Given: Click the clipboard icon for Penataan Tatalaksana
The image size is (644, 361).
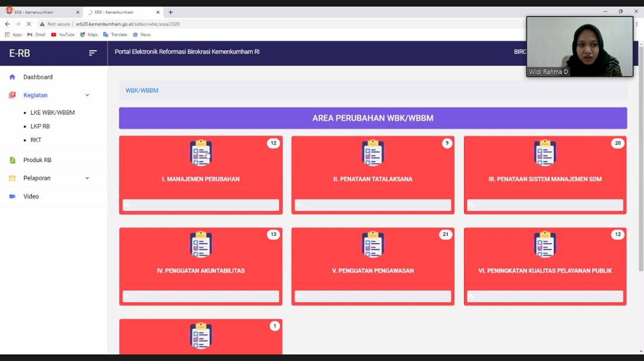Looking at the screenshot, I should click(373, 153).
